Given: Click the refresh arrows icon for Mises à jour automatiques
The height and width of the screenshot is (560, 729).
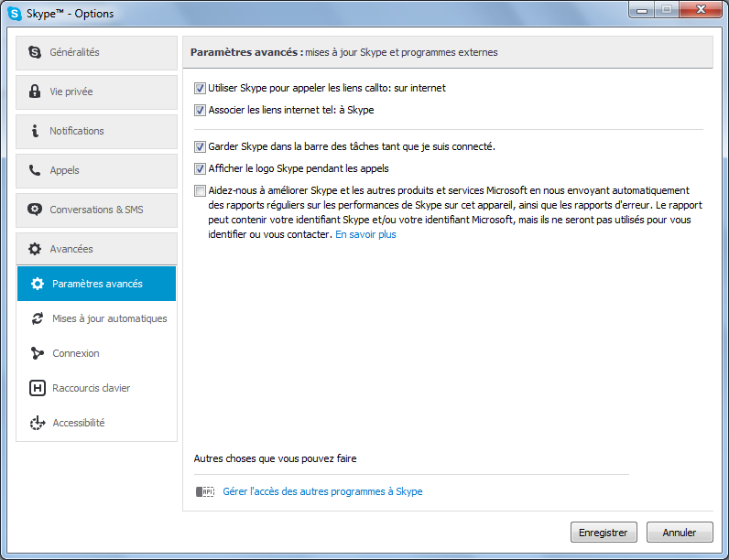Looking at the screenshot, I should pyautogui.click(x=38, y=318).
